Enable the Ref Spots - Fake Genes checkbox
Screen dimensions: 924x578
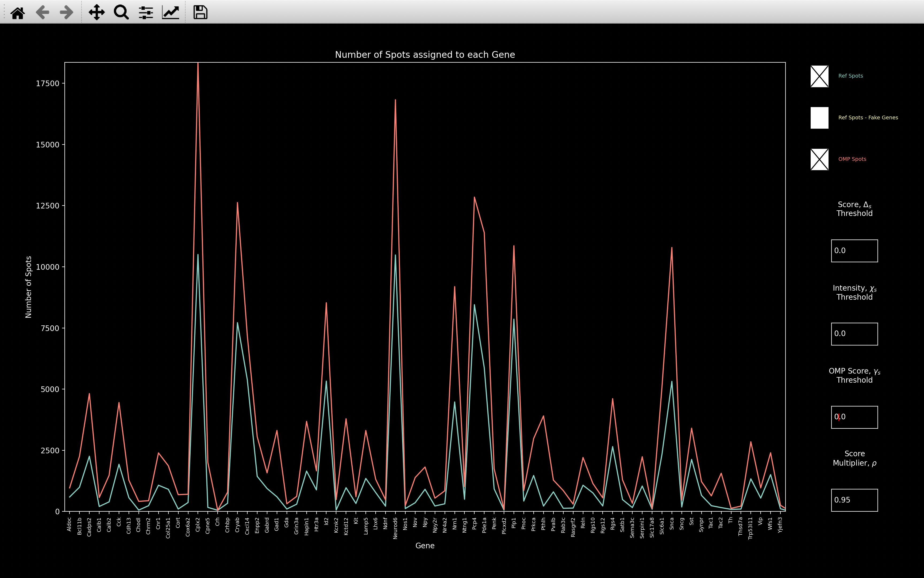[819, 118]
